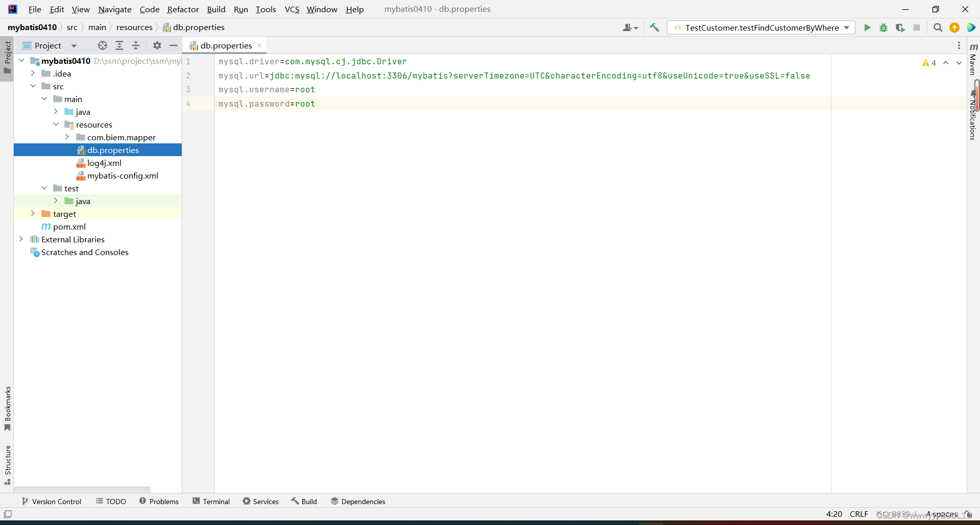Start debugging with the Debug icon
The width and height of the screenshot is (980, 525).
(x=884, y=28)
